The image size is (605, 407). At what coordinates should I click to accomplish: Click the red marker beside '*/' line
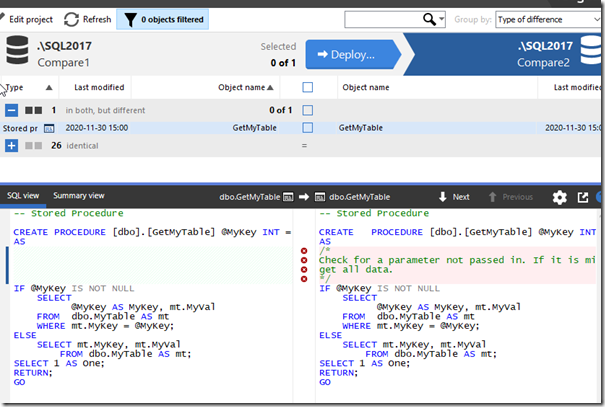[304, 279]
